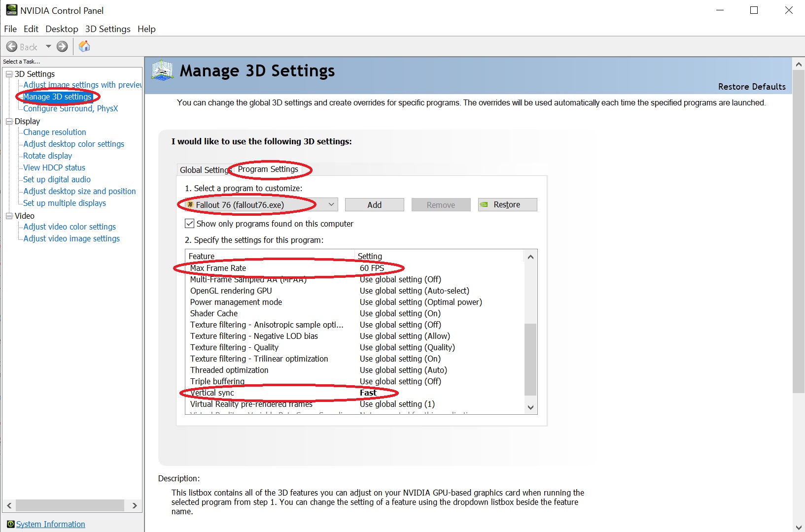Click the task pane scroll left arrow

coord(9,505)
